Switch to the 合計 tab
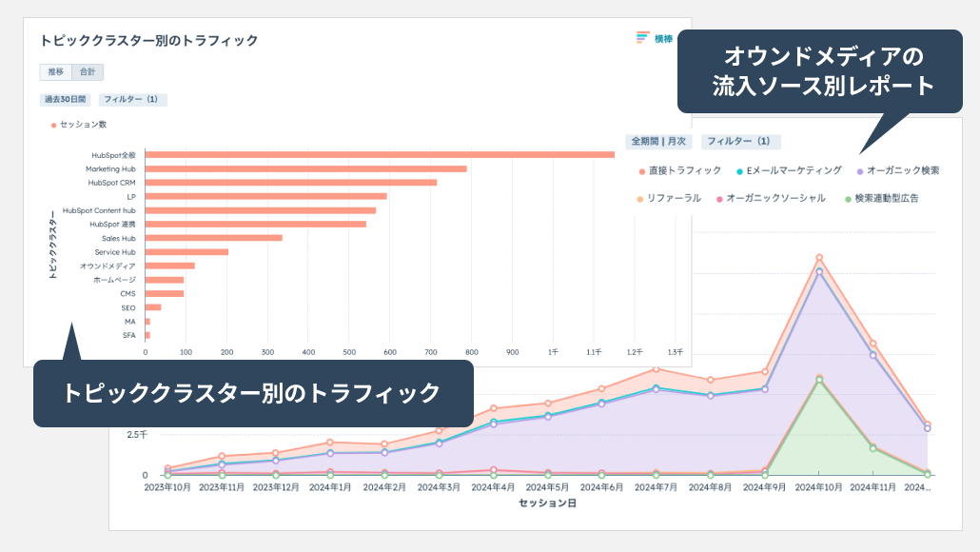 pyautogui.click(x=88, y=72)
